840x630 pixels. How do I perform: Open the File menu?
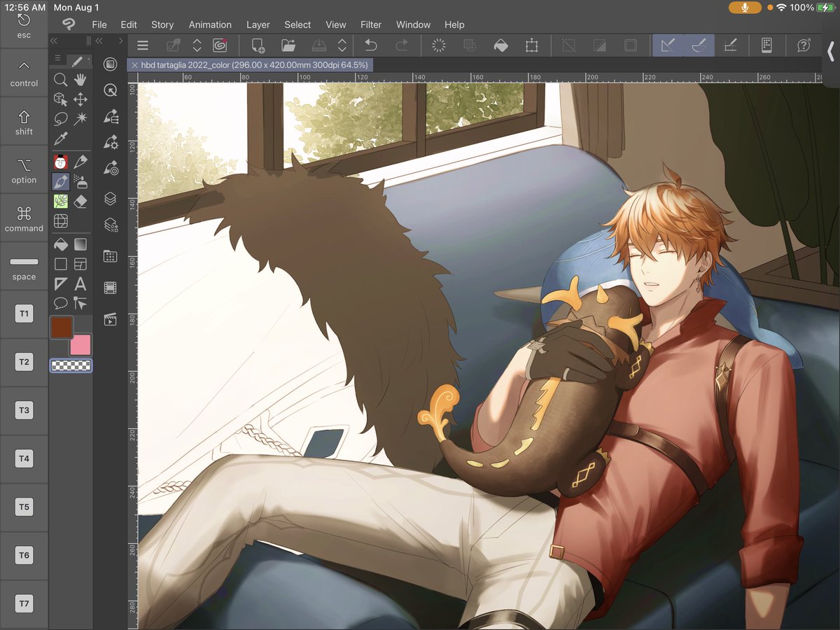coord(99,24)
